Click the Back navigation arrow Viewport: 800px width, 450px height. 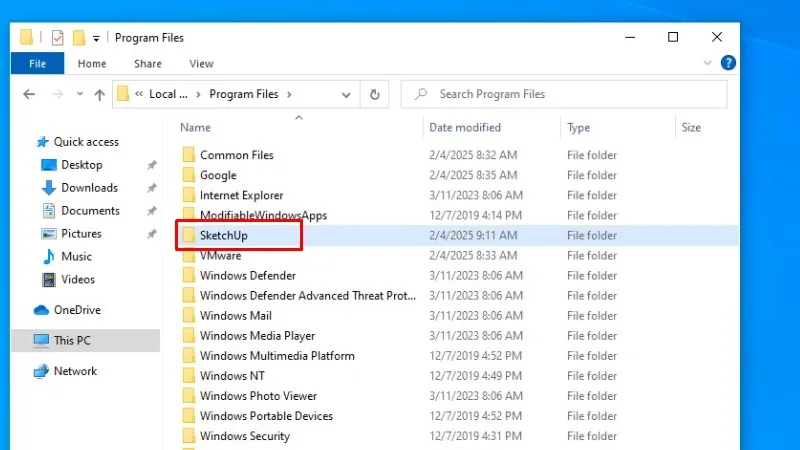click(29, 94)
